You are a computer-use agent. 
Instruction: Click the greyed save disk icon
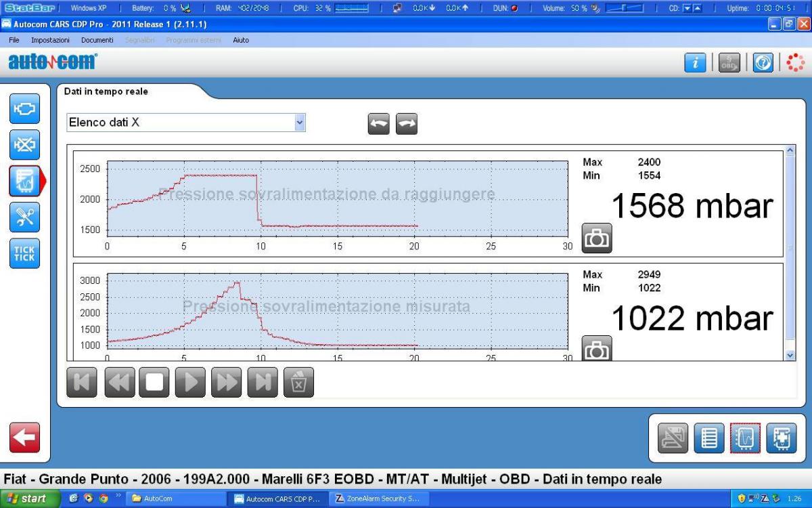click(673, 438)
